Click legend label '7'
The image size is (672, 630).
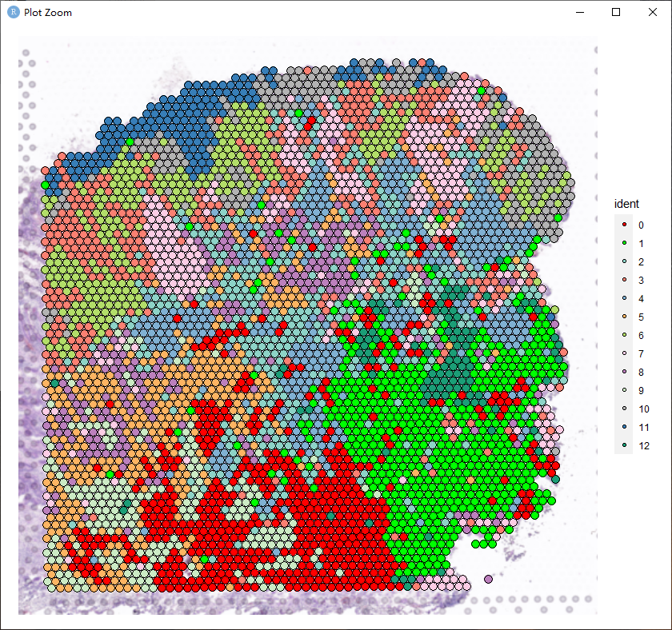tap(641, 354)
